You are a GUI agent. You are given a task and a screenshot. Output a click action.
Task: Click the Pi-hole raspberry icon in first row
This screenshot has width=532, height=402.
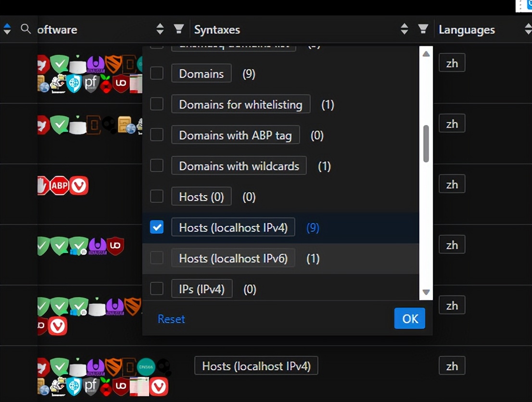point(106,84)
